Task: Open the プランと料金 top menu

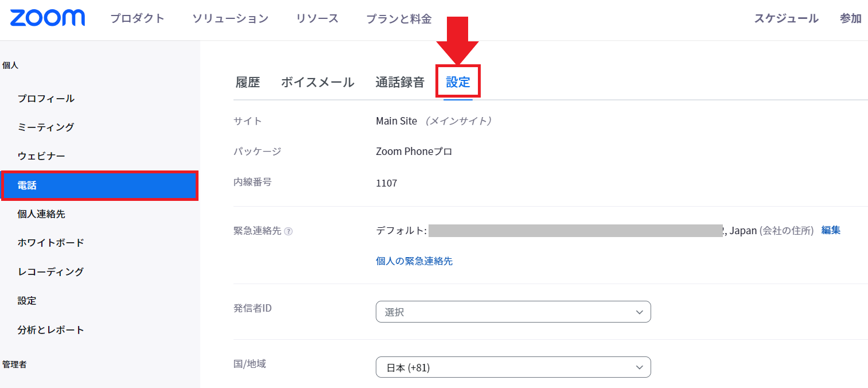Action: click(x=399, y=18)
